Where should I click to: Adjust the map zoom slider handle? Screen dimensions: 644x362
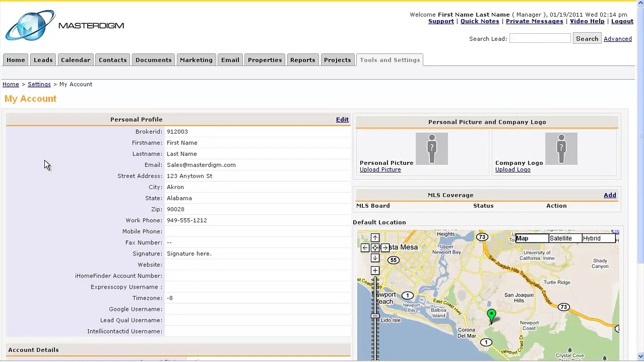(x=375, y=316)
